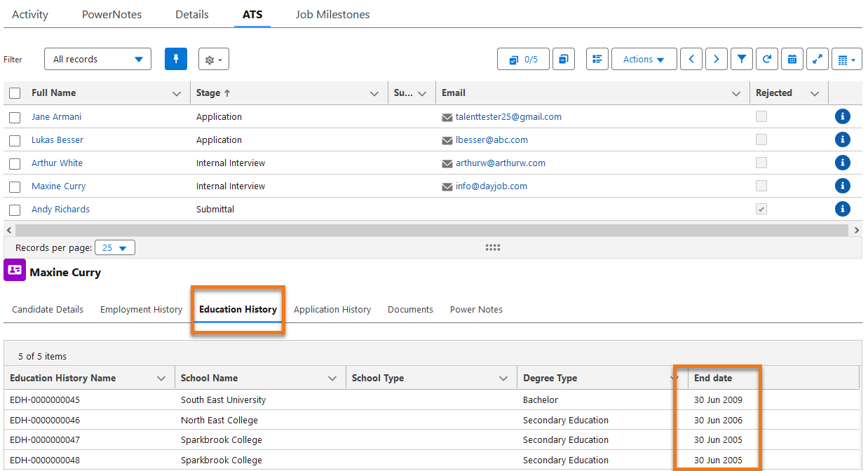868x471 pixels.
Task: Click the horizontal scrollbar of candidate grid
Action: [433, 230]
